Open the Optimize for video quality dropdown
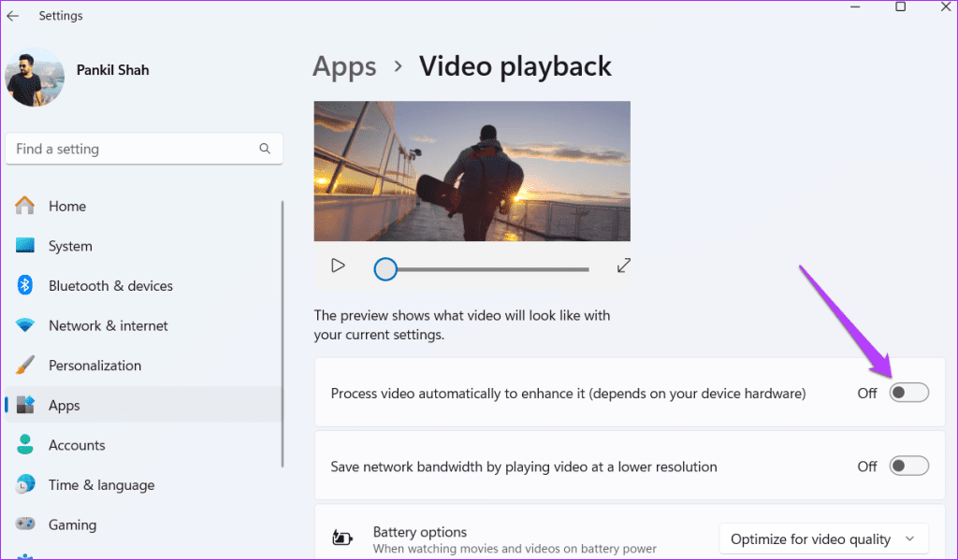958x560 pixels. pyautogui.click(x=823, y=538)
